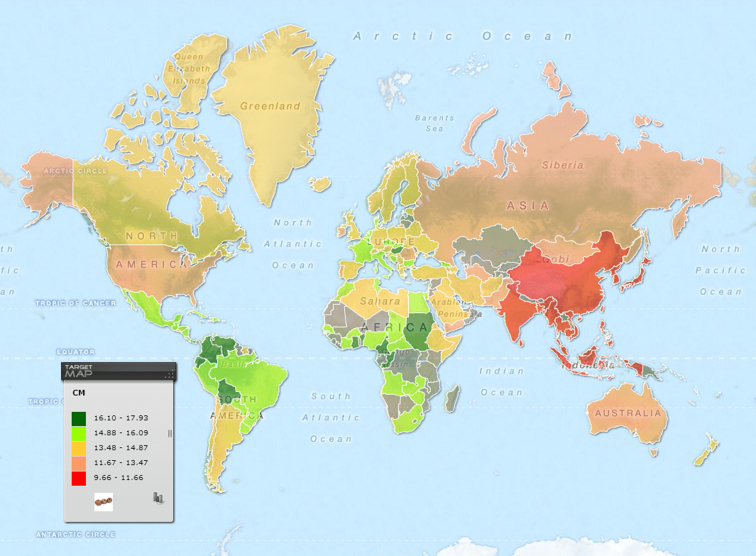Pick the red legend color swatch

click(x=79, y=478)
